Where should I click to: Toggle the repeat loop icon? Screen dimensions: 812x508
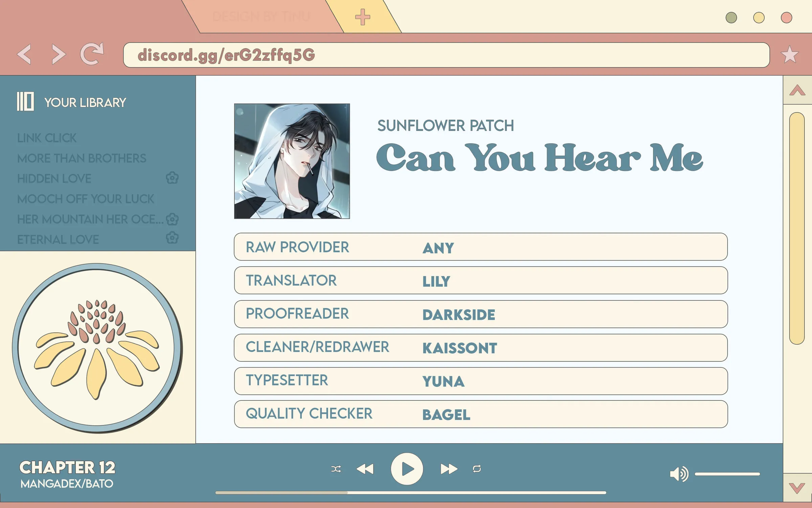coord(477,469)
